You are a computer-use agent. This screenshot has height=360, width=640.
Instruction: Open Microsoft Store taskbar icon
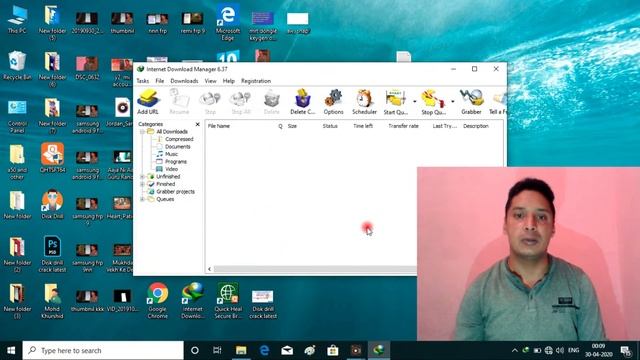coord(333,350)
